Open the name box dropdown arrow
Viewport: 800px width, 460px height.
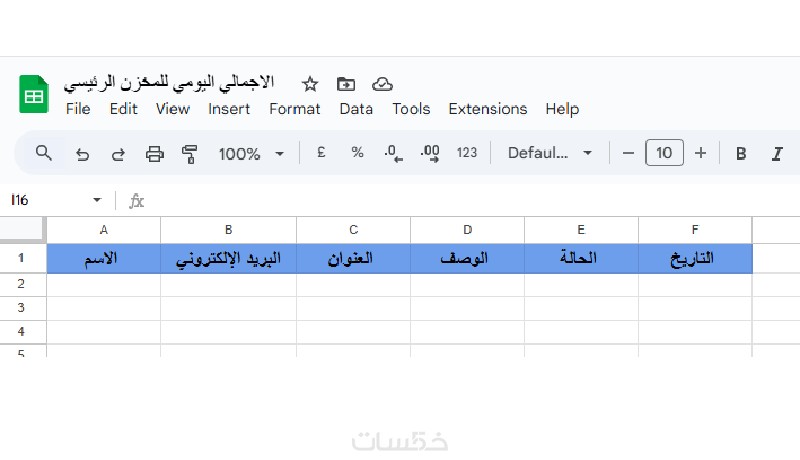97,200
